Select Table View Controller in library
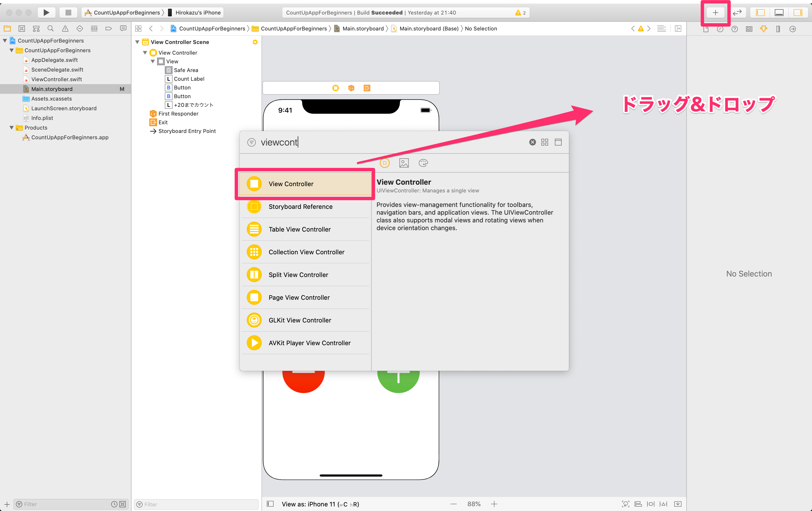Image resolution: width=812 pixels, height=511 pixels. [x=299, y=229]
